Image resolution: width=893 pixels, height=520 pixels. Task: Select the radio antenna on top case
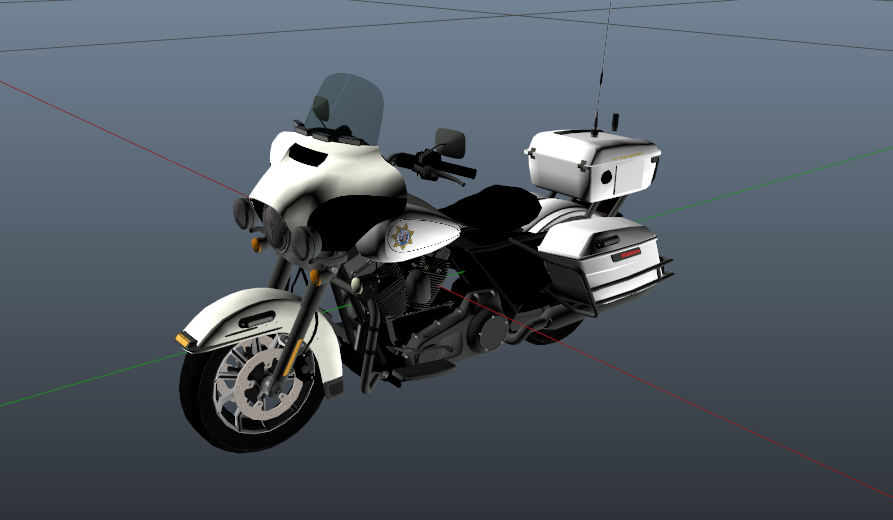tap(603, 70)
